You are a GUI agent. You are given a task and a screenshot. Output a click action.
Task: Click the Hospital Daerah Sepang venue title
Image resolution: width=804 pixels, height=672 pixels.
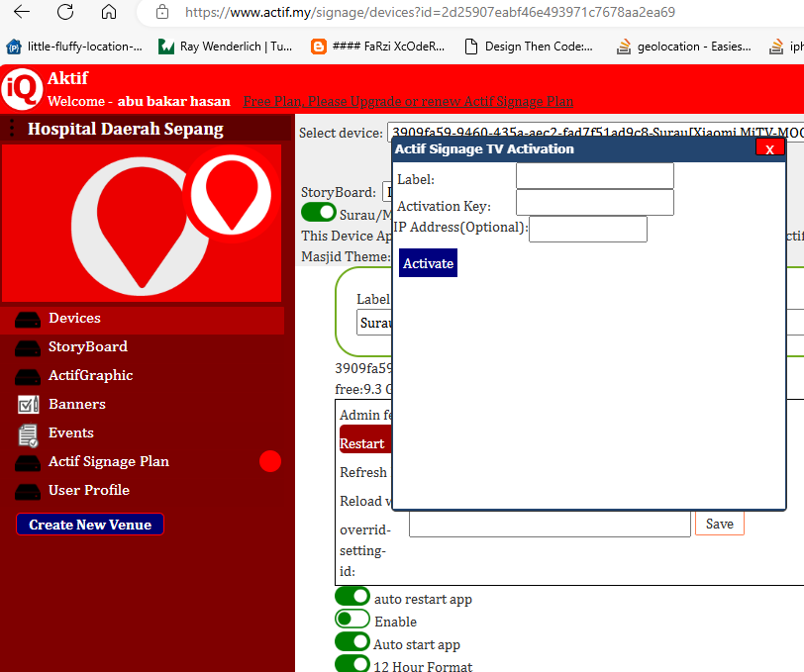126,129
